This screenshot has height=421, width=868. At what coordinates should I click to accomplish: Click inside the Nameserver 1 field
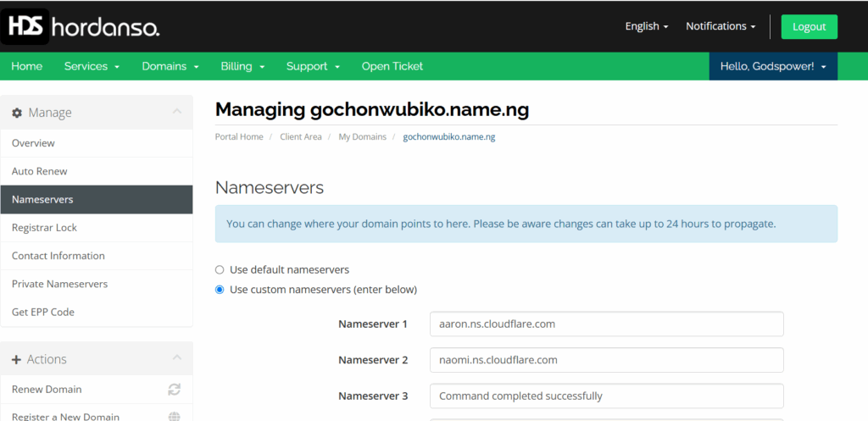click(x=606, y=324)
